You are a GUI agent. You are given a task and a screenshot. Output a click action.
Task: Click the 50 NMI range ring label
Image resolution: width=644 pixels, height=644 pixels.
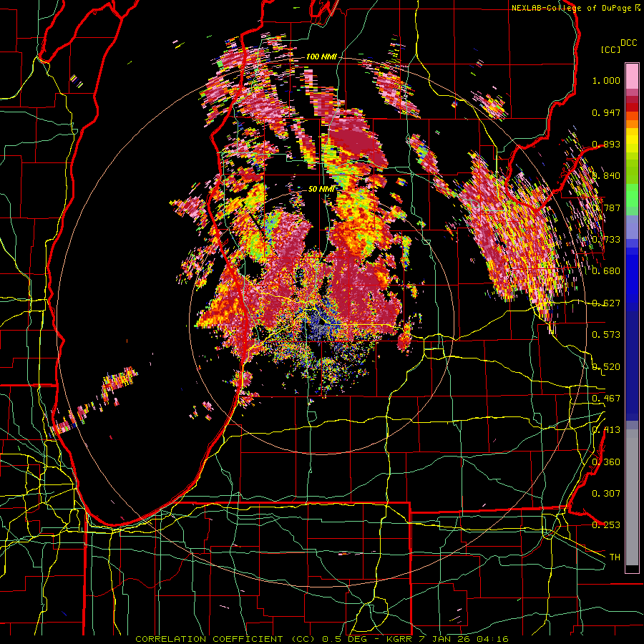click(321, 190)
